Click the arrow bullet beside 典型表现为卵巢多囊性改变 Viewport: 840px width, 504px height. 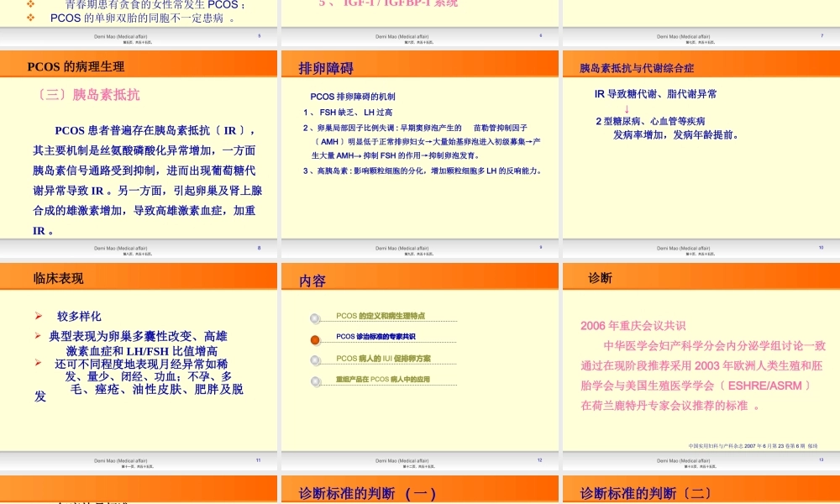(37, 336)
